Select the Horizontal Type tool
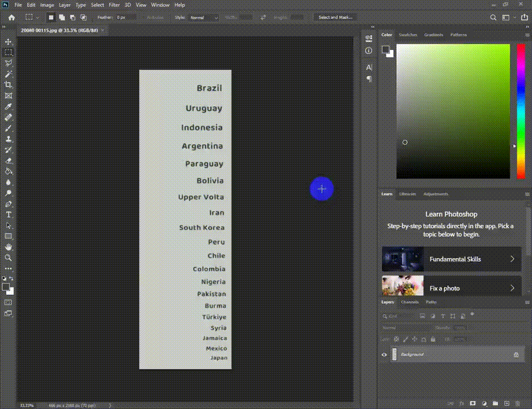 coord(8,215)
